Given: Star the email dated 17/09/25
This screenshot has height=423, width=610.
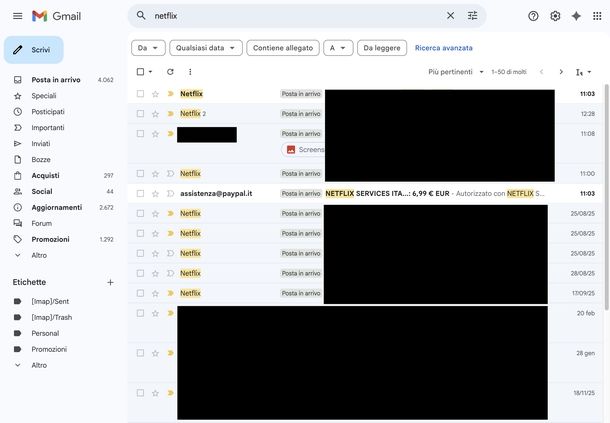Looking at the screenshot, I should (x=155, y=293).
